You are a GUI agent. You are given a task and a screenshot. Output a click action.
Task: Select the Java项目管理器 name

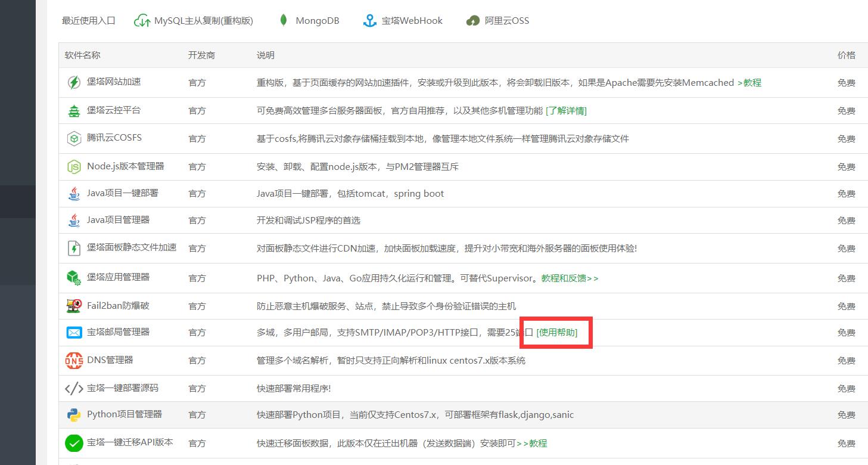tap(118, 220)
